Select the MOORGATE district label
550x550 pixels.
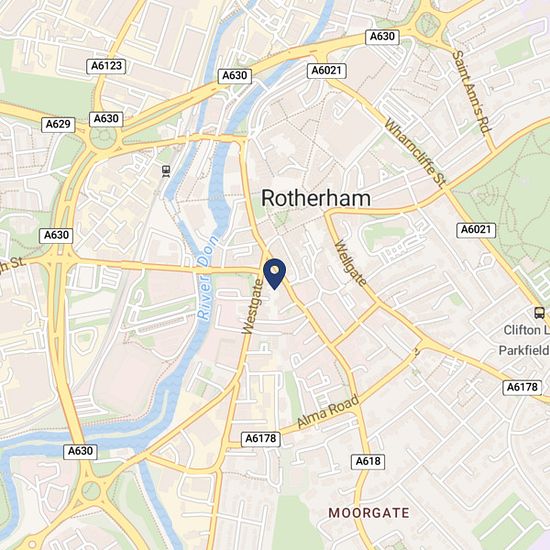[x=369, y=513]
